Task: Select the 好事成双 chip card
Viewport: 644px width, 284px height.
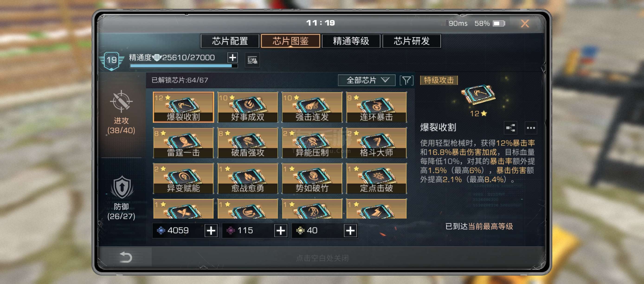Action: pyautogui.click(x=248, y=107)
